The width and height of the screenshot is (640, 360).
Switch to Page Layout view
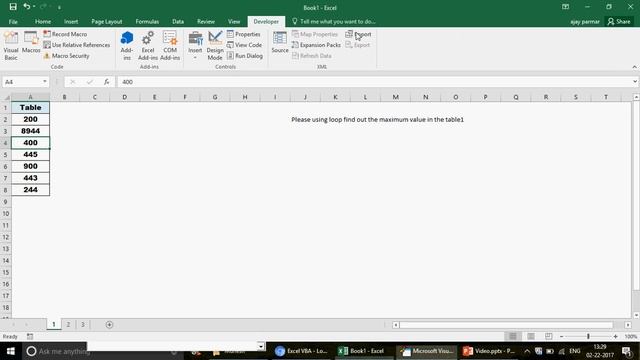531,336
